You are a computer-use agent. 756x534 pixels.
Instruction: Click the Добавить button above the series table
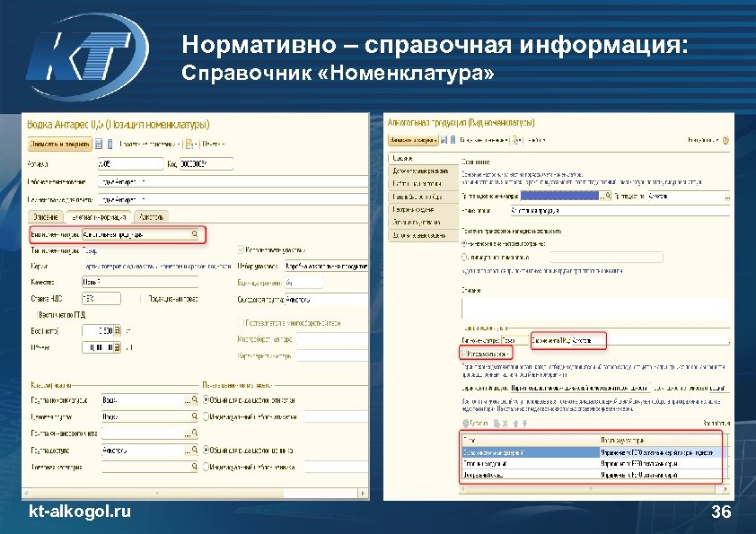(x=476, y=424)
